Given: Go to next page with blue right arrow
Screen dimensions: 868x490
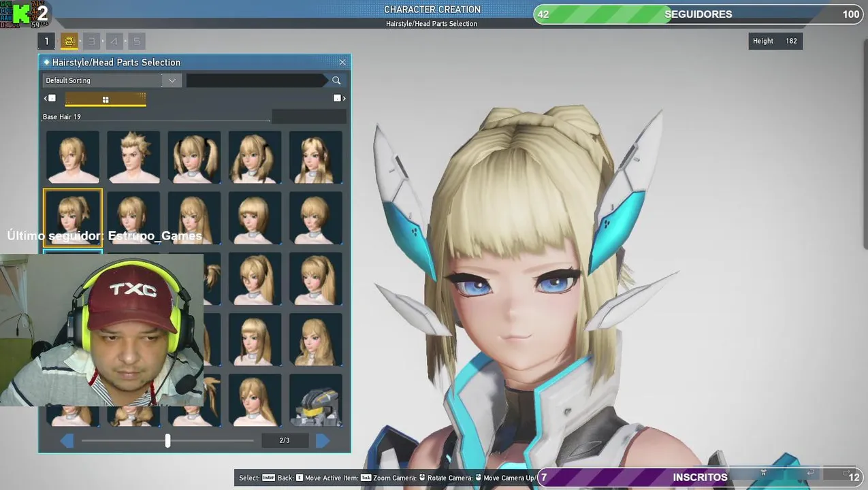Looking at the screenshot, I should point(323,440).
